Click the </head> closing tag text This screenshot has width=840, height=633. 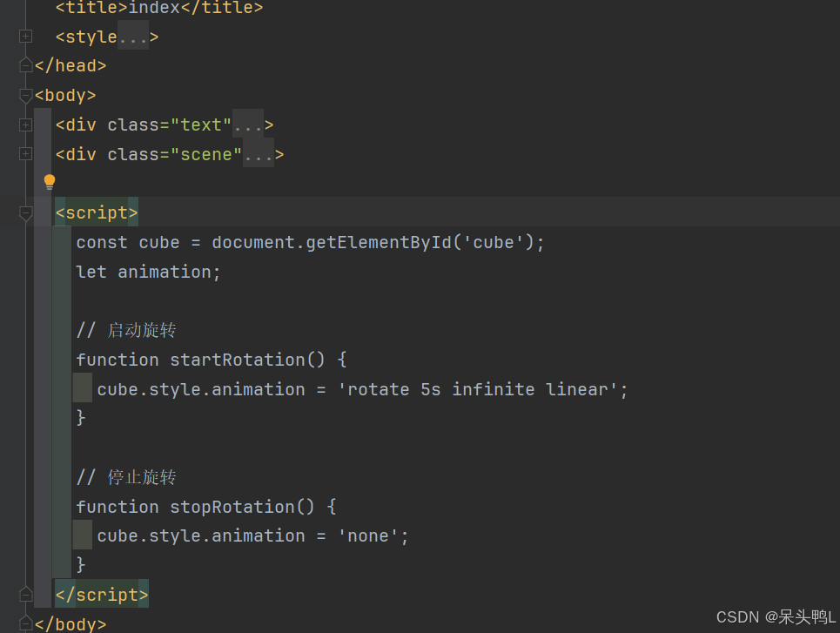(71, 65)
